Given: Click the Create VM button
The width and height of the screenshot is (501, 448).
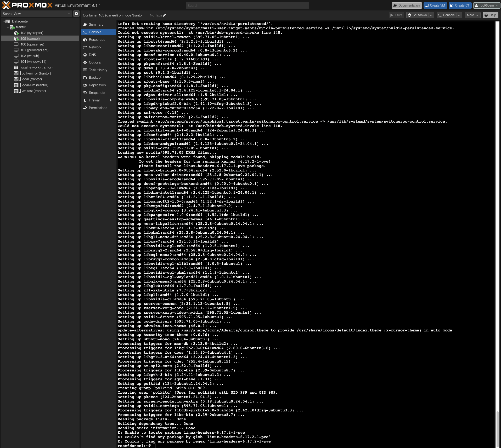Looking at the screenshot, I should [x=435, y=5].
